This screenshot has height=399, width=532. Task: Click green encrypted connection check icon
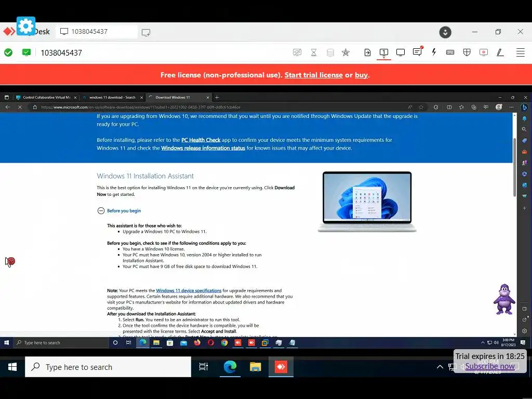click(8, 52)
